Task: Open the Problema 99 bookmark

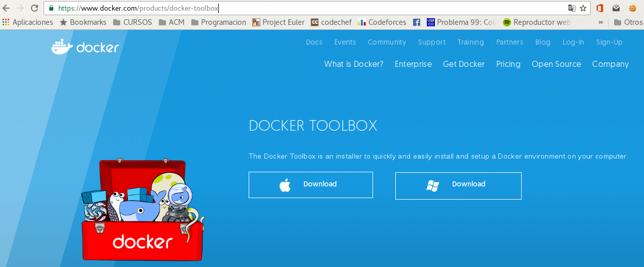Action: [461, 22]
